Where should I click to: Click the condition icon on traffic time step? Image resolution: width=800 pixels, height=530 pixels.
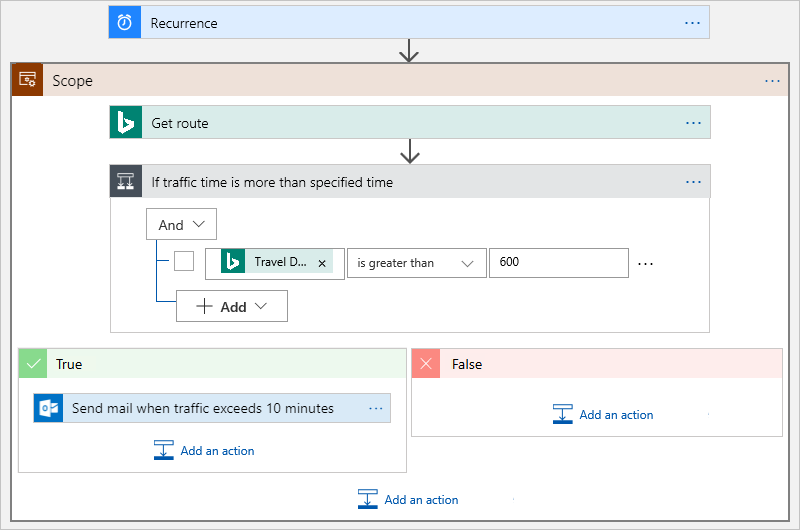tap(126, 182)
